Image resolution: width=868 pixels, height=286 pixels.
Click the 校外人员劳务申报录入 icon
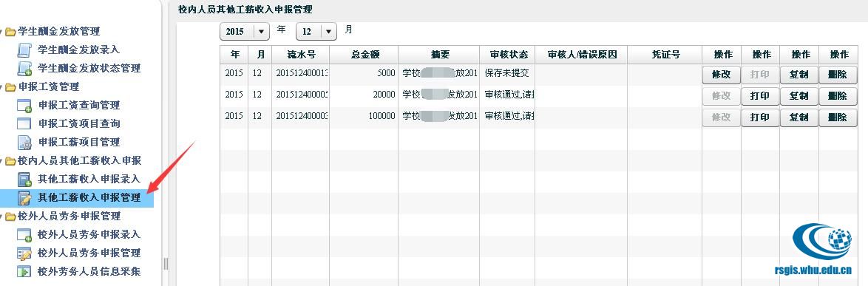[x=24, y=234]
